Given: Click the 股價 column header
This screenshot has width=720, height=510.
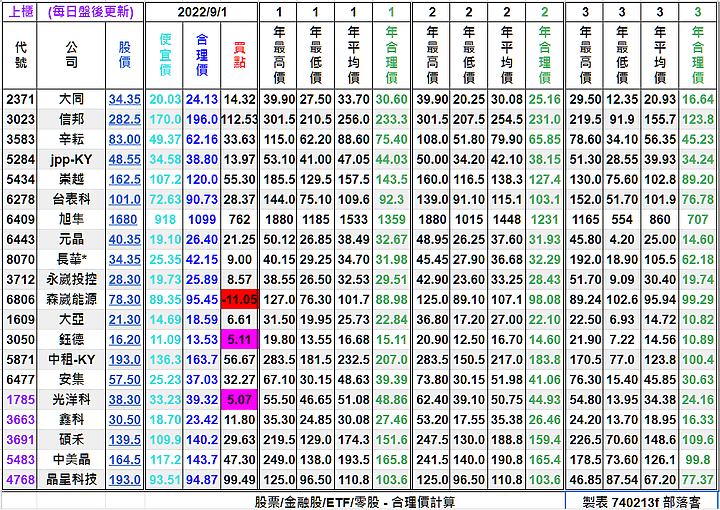Looking at the screenshot, I should (x=124, y=55).
